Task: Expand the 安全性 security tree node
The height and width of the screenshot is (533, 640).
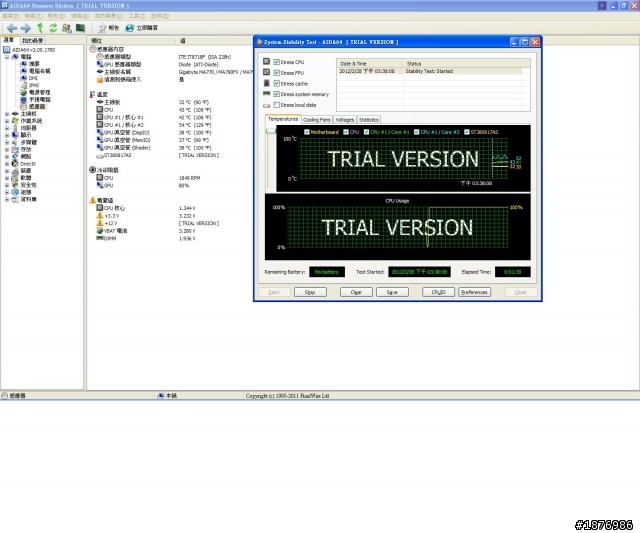Action: (7, 185)
